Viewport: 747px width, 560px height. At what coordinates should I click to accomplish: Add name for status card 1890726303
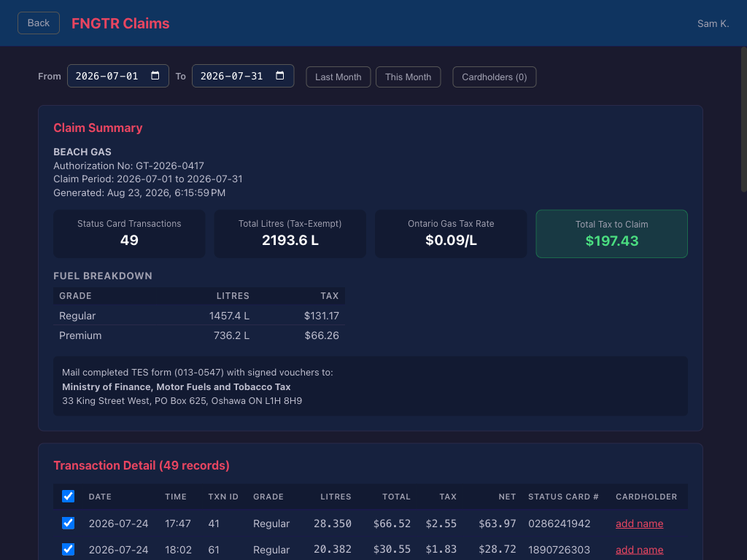pos(639,550)
